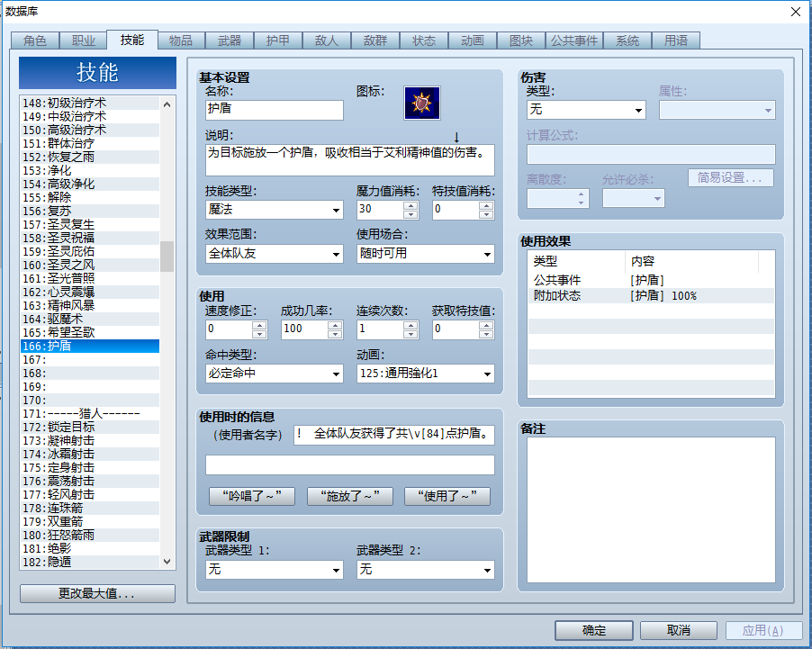
Task: Click the 说明 description text box
Action: point(350,160)
